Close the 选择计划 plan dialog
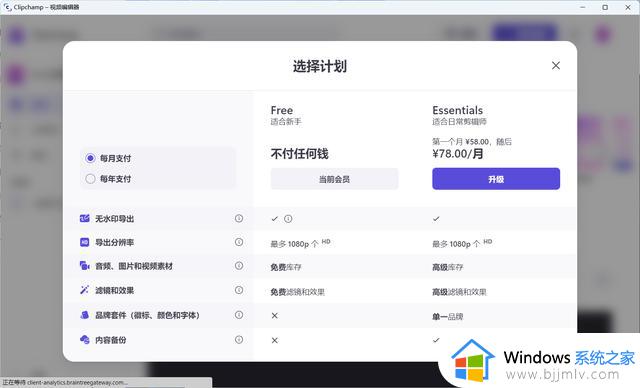 (556, 65)
